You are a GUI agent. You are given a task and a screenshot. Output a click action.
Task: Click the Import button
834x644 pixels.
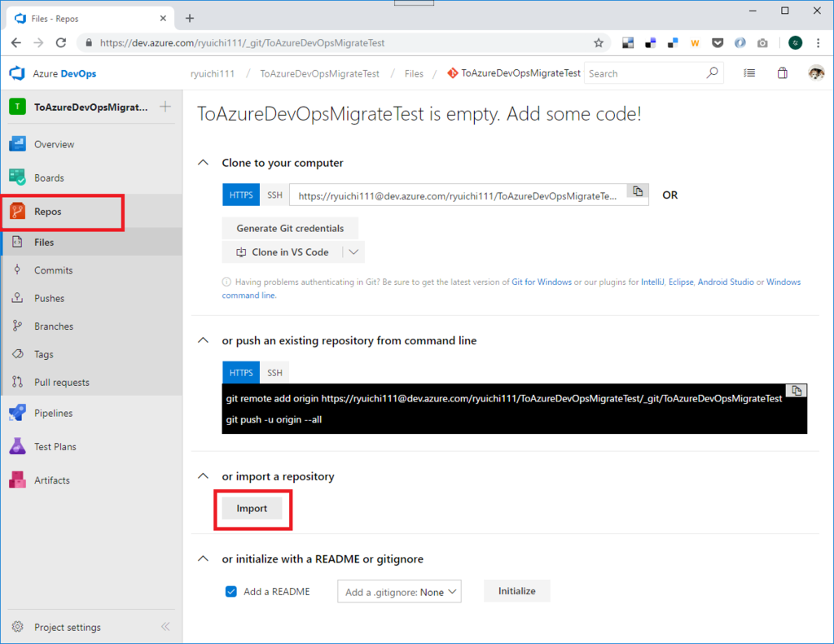[x=252, y=508]
